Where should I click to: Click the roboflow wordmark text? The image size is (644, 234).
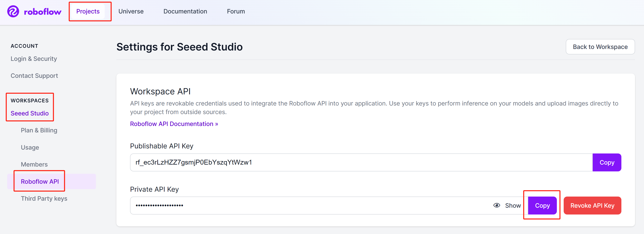pyautogui.click(x=43, y=12)
